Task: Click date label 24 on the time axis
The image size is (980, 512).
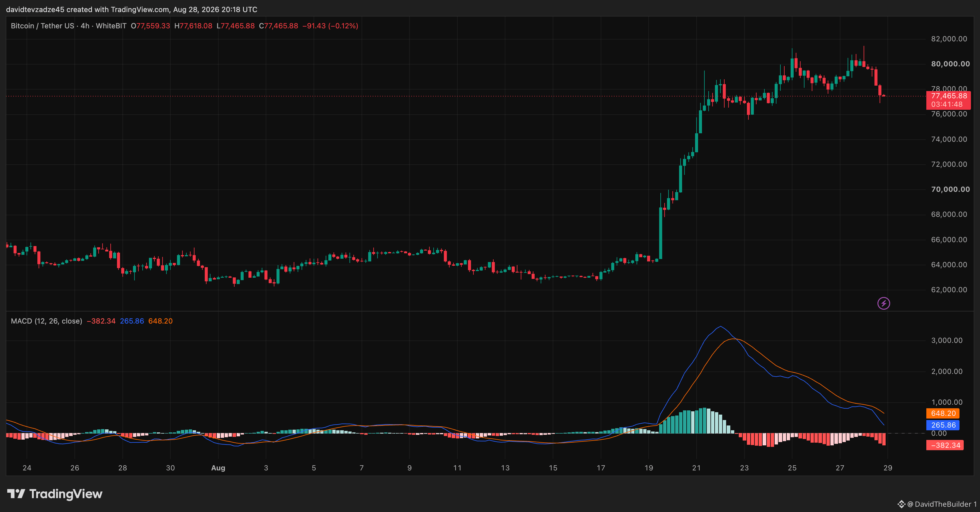Action: pyautogui.click(x=27, y=468)
